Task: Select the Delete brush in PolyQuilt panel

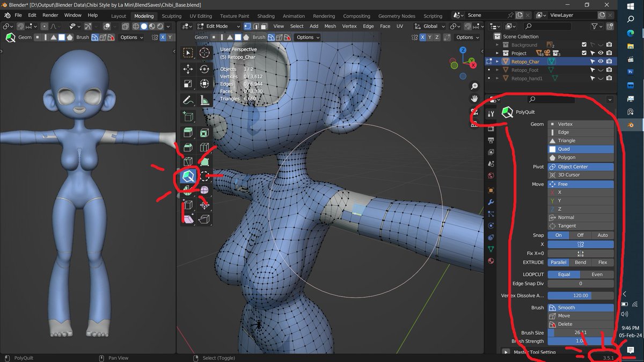Action: [581, 324]
